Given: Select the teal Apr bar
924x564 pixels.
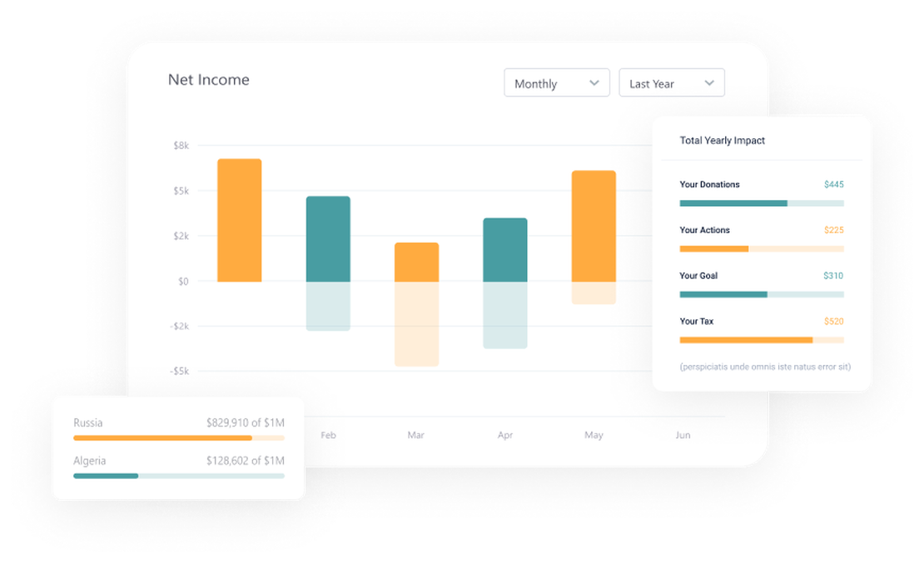Looking at the screenshot, I should point(505,247).
